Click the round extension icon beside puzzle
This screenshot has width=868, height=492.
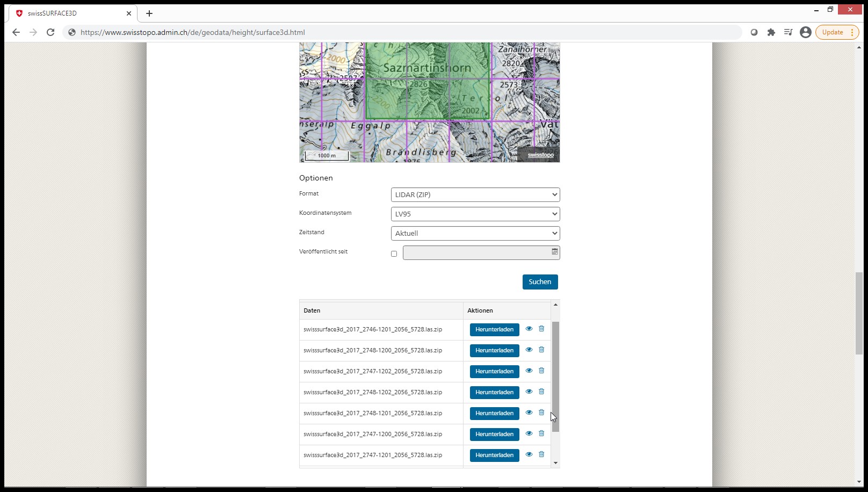point(754,32)
